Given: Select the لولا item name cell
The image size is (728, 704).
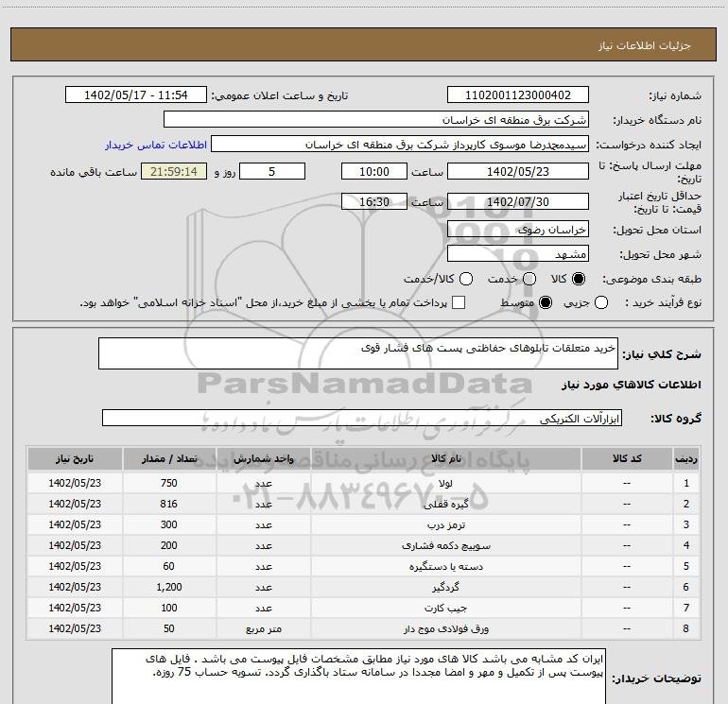Looking at the screenshot, I should click(445, 483).
